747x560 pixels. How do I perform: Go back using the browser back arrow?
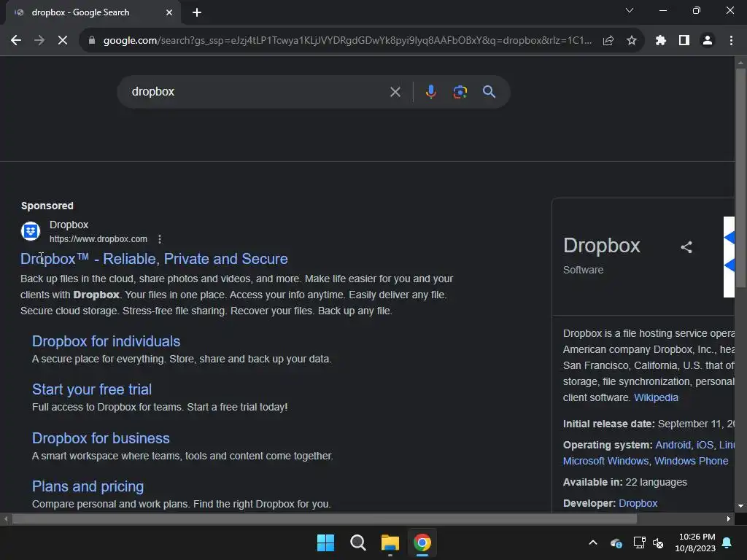(x=16, y=41)
